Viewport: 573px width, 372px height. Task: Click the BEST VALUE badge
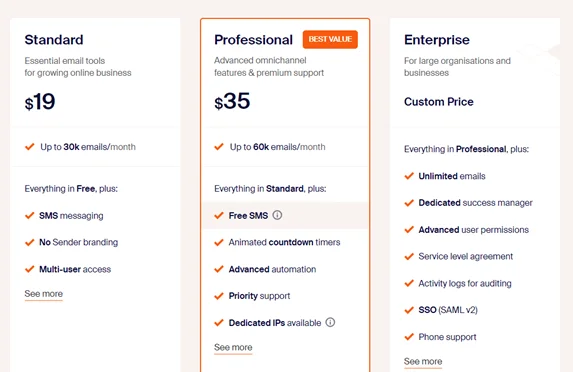pos(330,39)
